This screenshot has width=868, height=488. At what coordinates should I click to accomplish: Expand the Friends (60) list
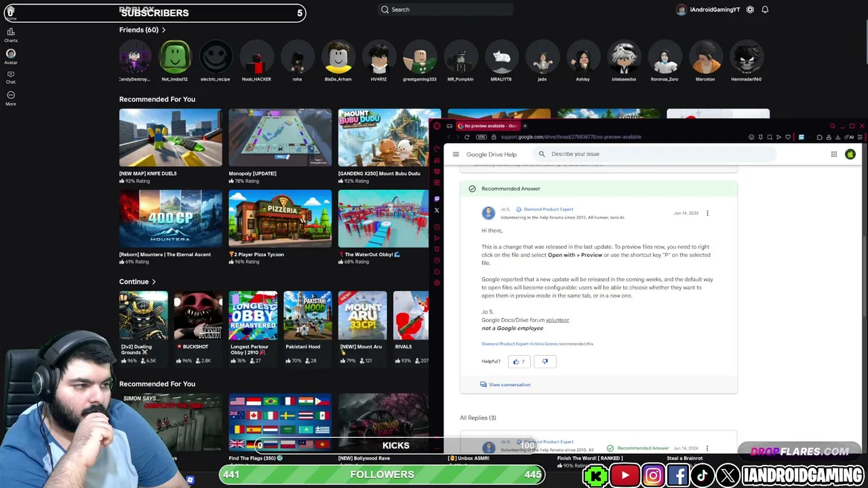click(x=142, y=30)
